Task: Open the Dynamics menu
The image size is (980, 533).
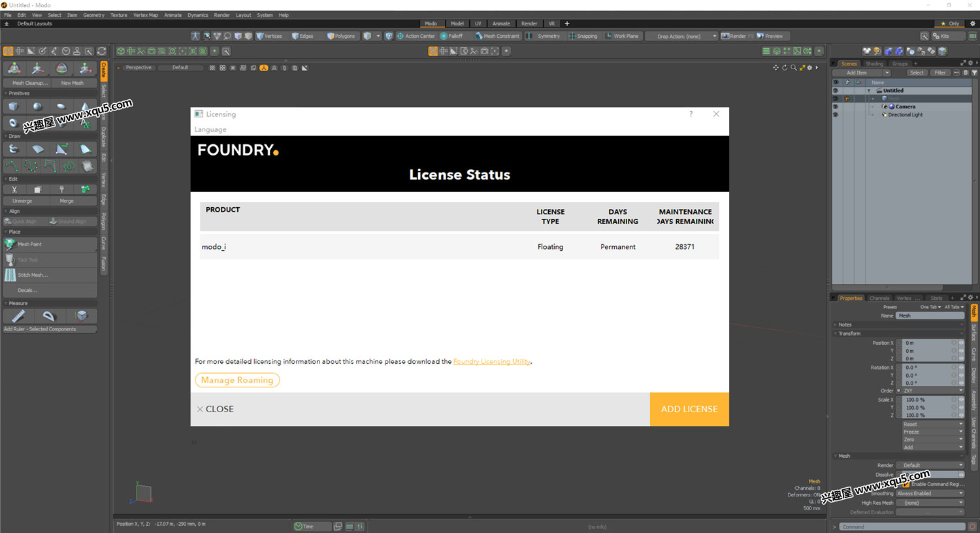Action: (197, 15)
